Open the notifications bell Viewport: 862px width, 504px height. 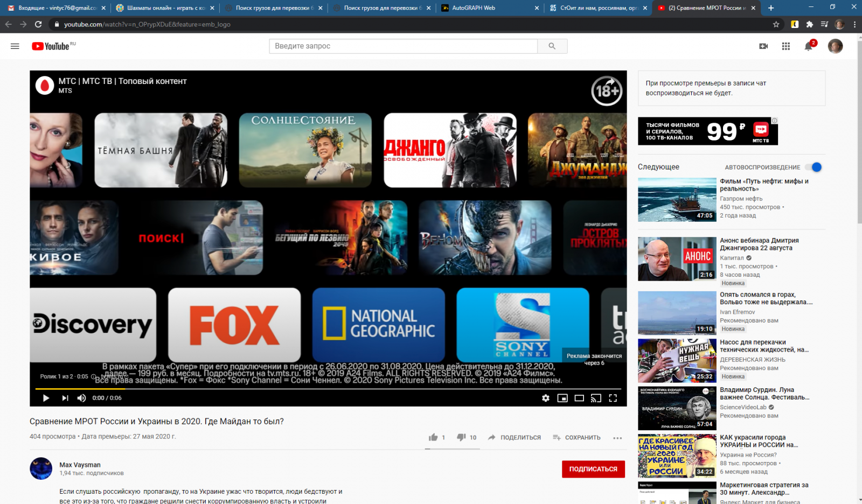[x=809, y=46]
